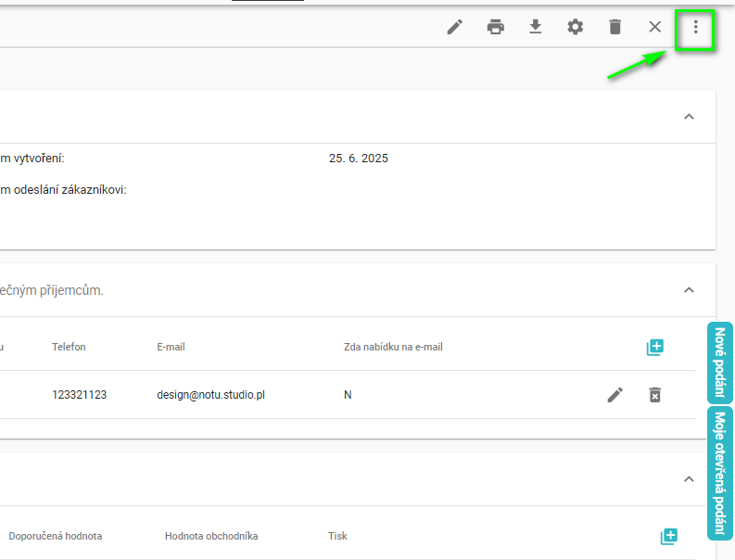This screenshot has width=735, height=560.
Task: Click the pencil edit icon in top toolbar
Action: click(x=454, y=27)
